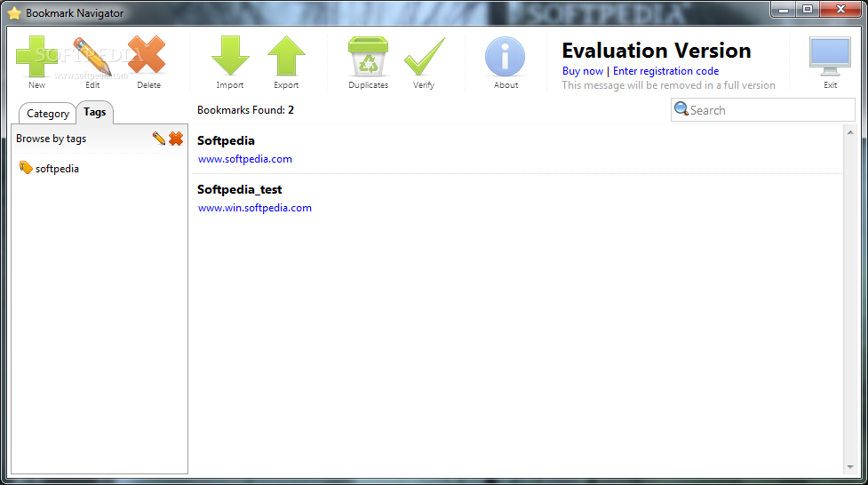Click the Enter registration code link
The height and width of the screenshot is (485, 868).
pyautogui.click(x=665, y=71)
